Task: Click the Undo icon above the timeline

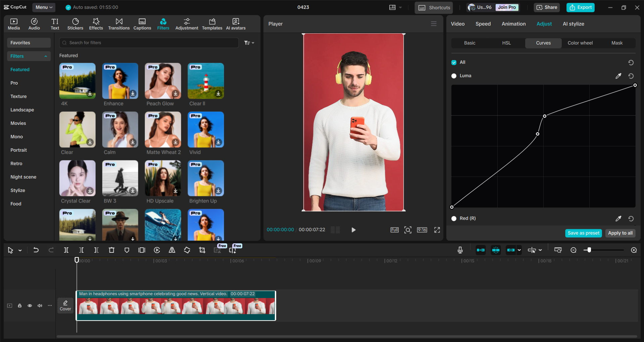Action: coord(36,250)
